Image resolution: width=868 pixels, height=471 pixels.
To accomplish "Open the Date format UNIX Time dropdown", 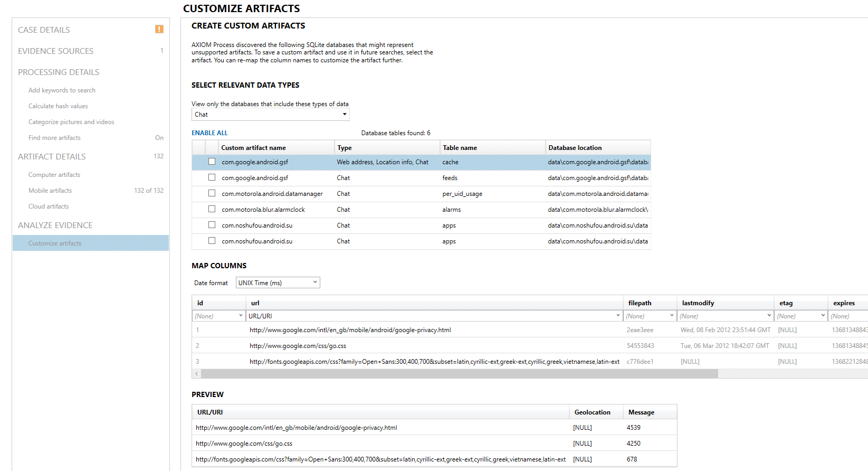I will coord(278,282).
